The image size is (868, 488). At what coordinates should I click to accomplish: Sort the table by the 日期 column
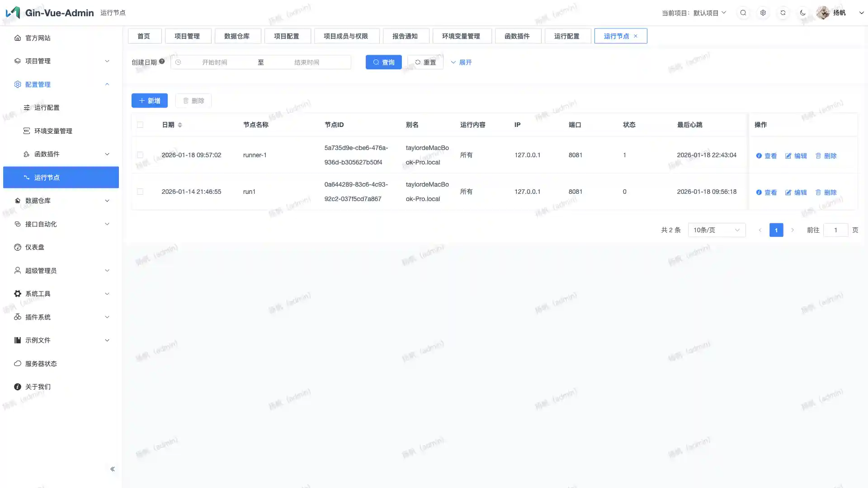tap(179, 125)
